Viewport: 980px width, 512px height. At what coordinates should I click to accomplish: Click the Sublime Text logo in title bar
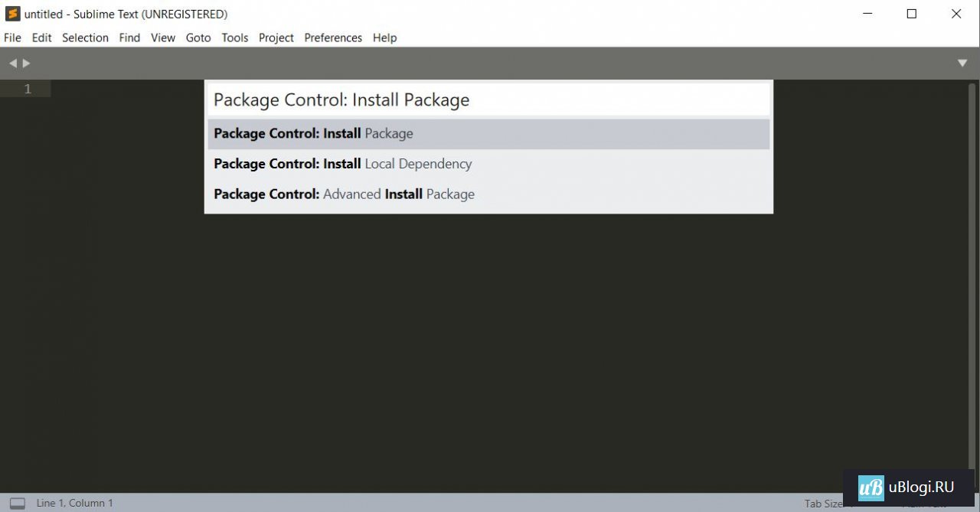click(x=12, y=14)
